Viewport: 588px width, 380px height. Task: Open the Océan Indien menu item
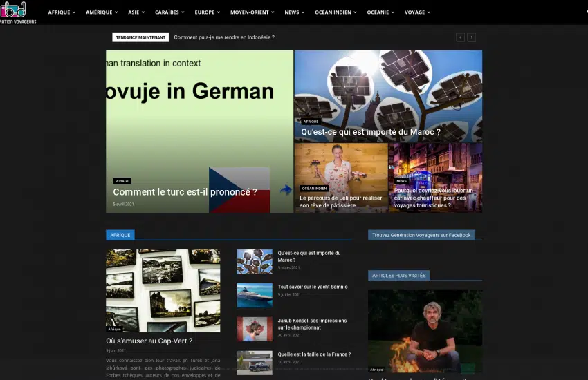click(336, 12)
